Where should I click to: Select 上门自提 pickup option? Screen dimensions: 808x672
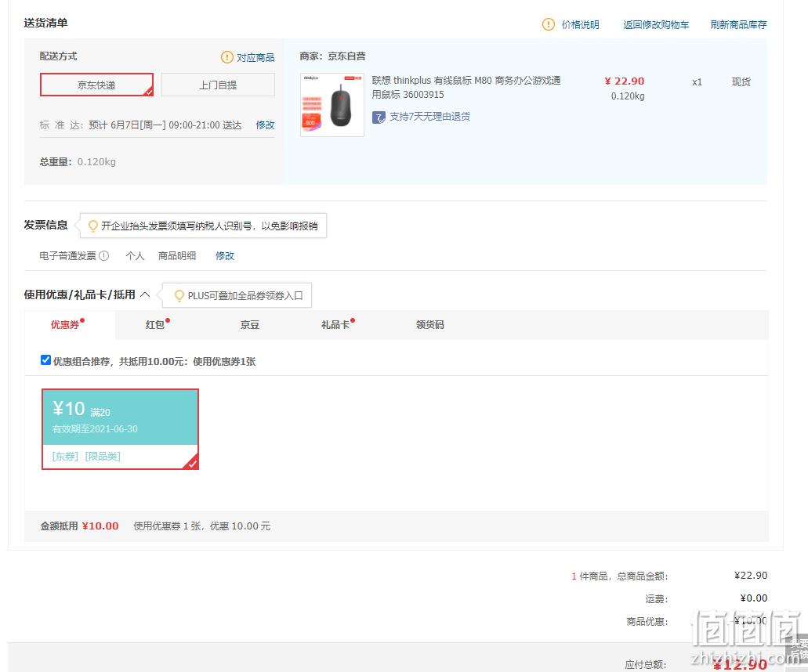tap(218, 85)
